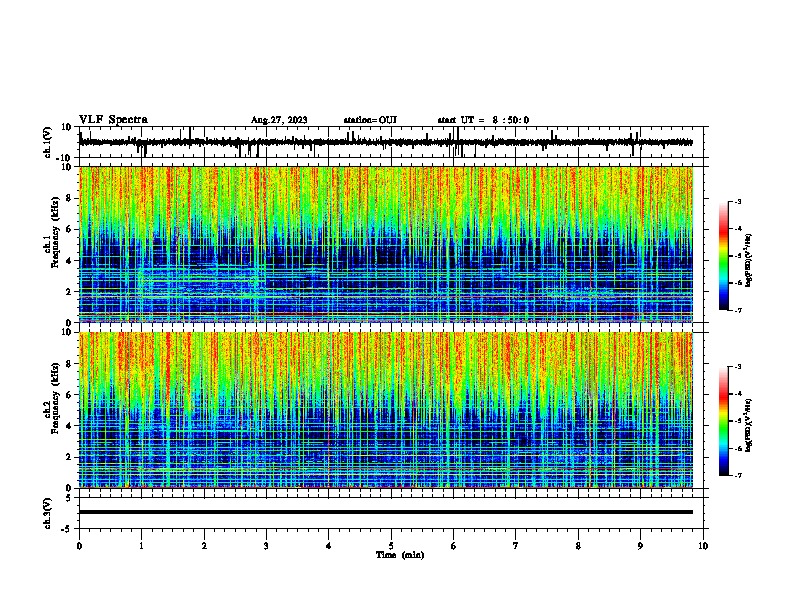Click the ch.1 voltage waveform trace panel
This screenshot has height=612, width=792.
(393, 142)
